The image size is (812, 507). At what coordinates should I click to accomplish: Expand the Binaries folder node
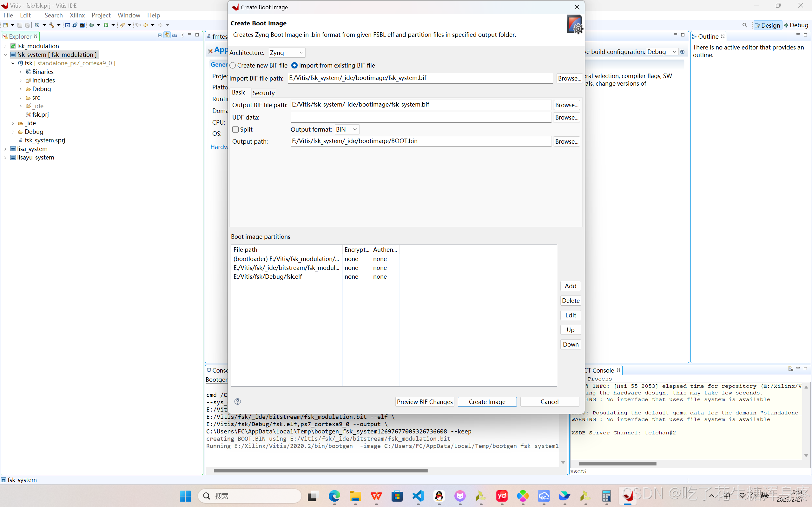[x=21, y=72]
